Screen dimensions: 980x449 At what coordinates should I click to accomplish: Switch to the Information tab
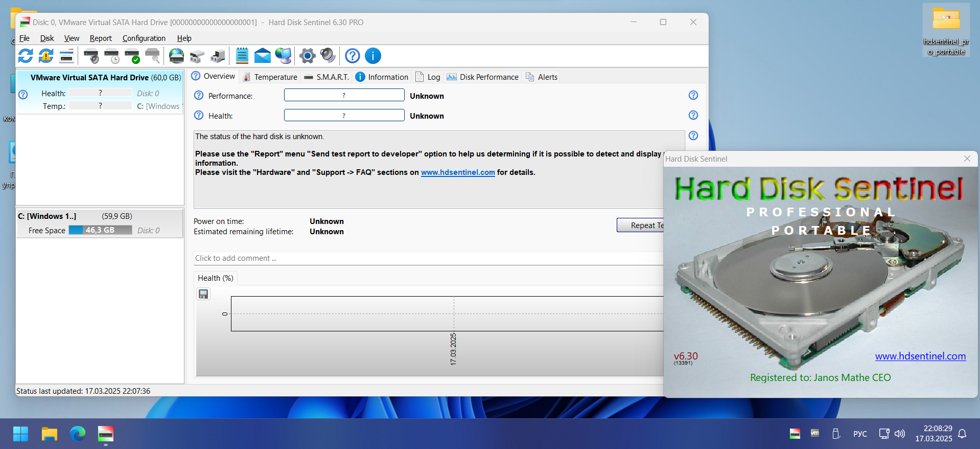click(382, 77)
